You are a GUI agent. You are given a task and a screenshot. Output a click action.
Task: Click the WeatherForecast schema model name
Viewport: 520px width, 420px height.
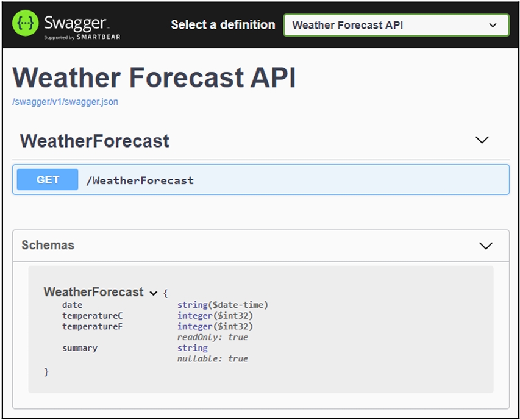click(x=93, y=293)
